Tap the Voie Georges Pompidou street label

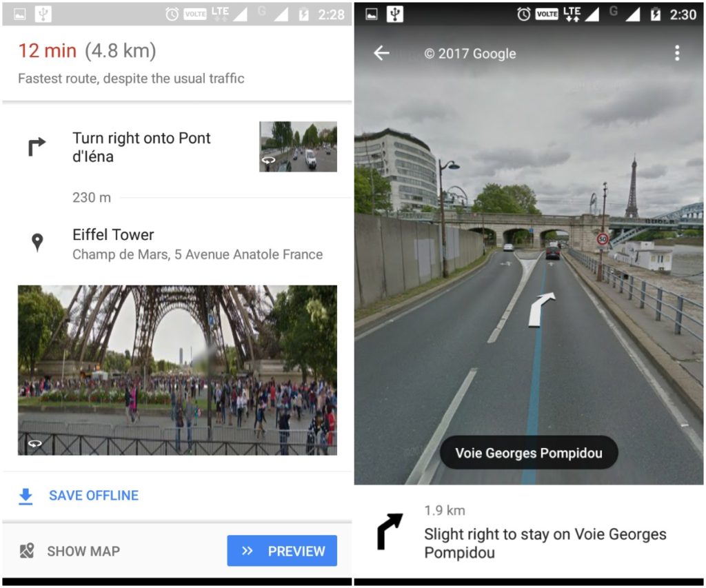click(529, 453)
